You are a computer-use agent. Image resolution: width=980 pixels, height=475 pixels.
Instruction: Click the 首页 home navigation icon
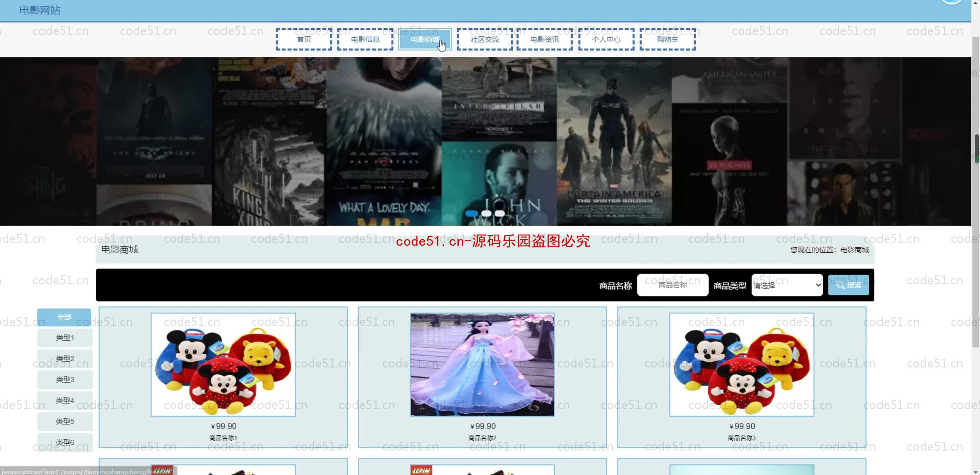(304, 39)
